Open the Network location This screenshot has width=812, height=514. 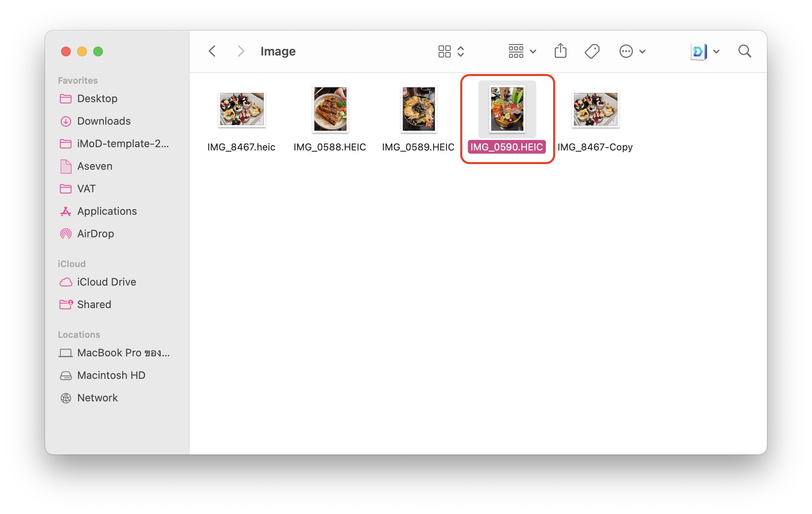(x=97, y=398)
